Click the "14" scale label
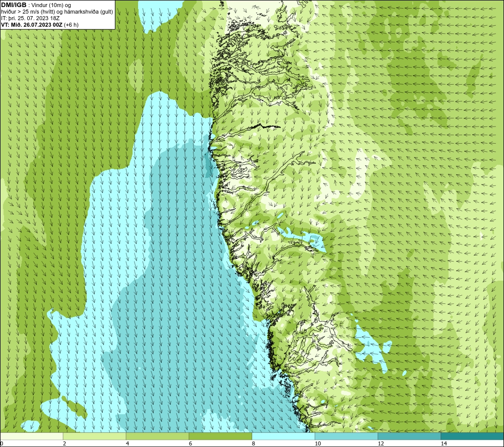 click(x=444, y=443)
